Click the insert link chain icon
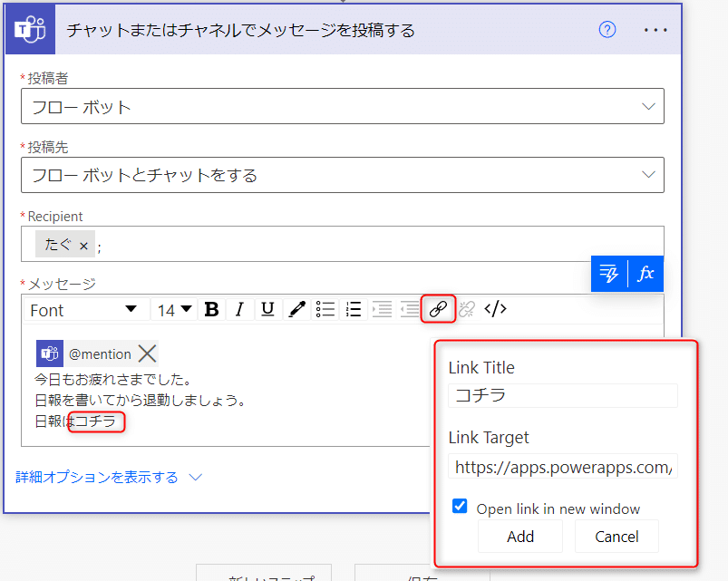 click(x=438, y=309)
